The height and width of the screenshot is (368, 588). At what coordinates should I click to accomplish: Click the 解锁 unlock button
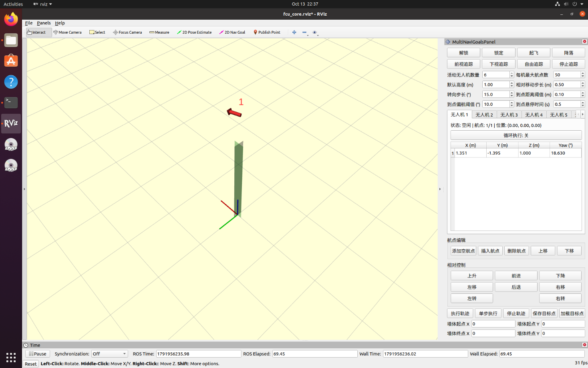tap(463, 53)
